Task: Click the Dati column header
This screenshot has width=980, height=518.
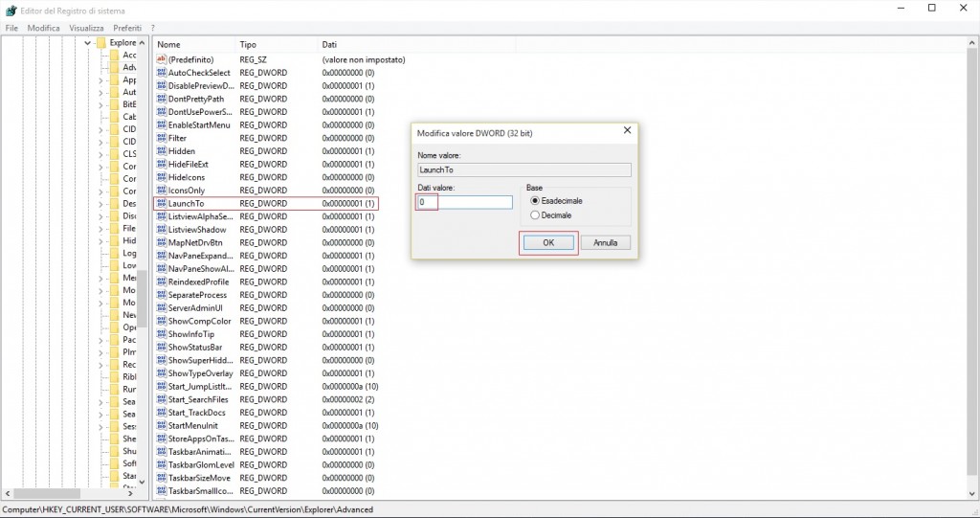Action: point(329,44)
